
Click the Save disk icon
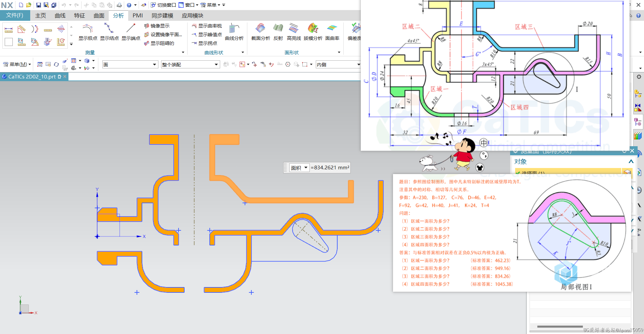pos(38,5)
